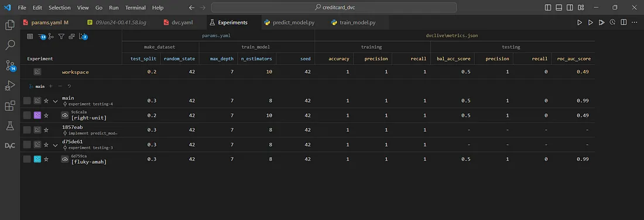Go back with the left arrow
The image size is (644, 220).
(x=192, y=8)
